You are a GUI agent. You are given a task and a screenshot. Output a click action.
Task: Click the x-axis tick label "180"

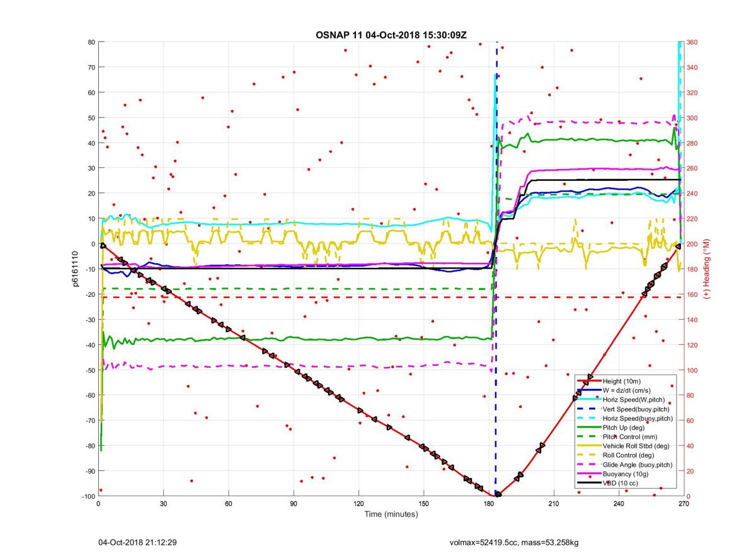click(x=488, y=504)
